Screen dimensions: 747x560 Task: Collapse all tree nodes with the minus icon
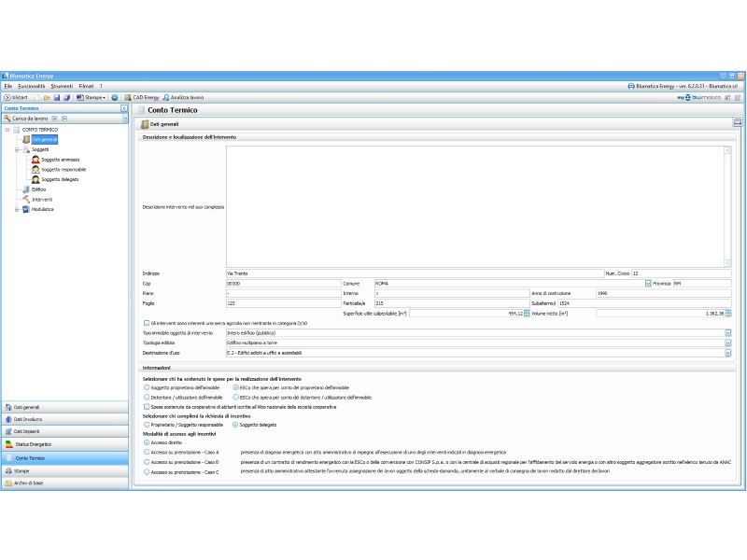click(x=64, y=119)
